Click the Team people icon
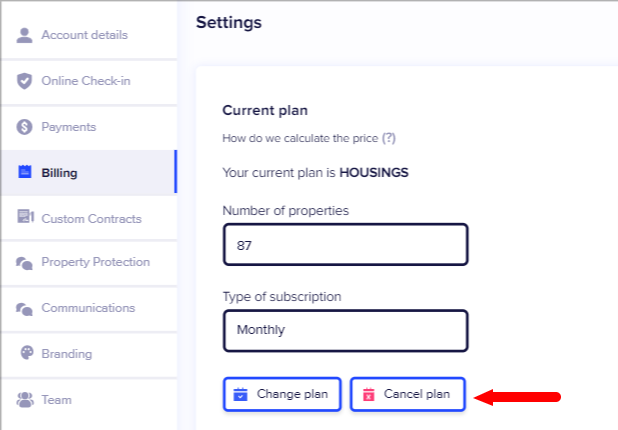The width and height of the screenshot is (618, 430). tap(25, 399)
